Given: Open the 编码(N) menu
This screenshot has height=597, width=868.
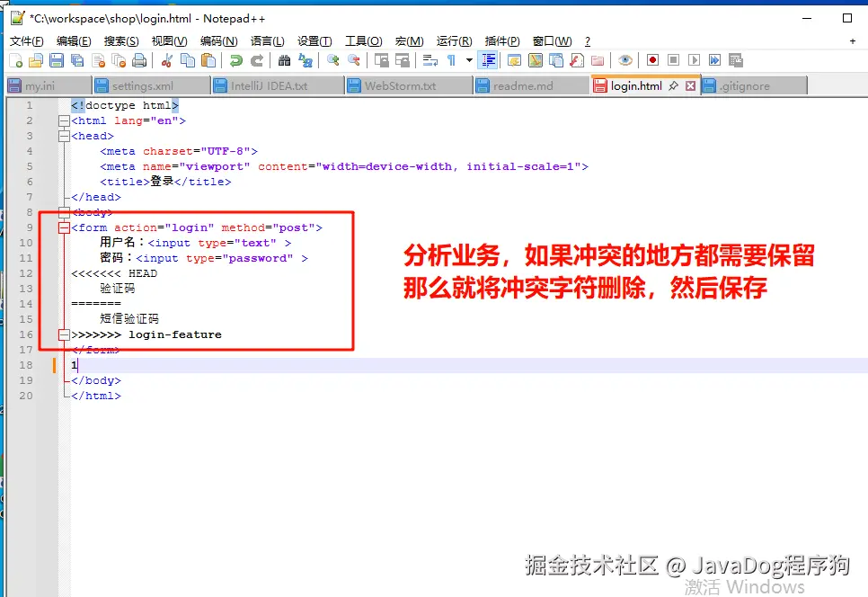Looking at the screenshot, I should 218,41.
